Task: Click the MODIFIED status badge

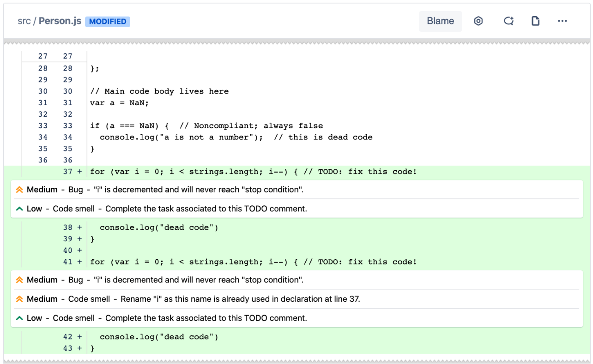Action: [x=108, y=21]
